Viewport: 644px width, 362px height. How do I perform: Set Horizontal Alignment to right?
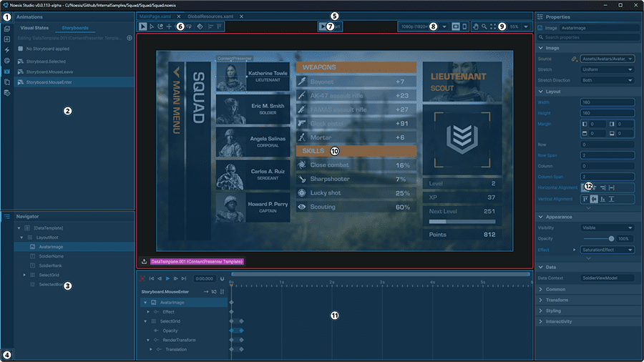click(602, 187)
